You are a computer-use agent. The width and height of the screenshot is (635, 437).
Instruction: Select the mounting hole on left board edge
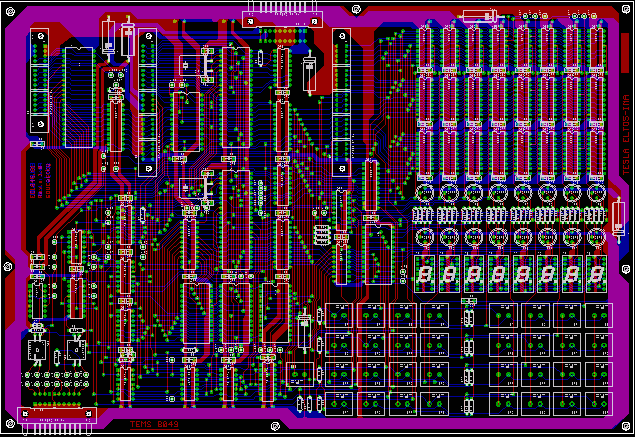9,266
